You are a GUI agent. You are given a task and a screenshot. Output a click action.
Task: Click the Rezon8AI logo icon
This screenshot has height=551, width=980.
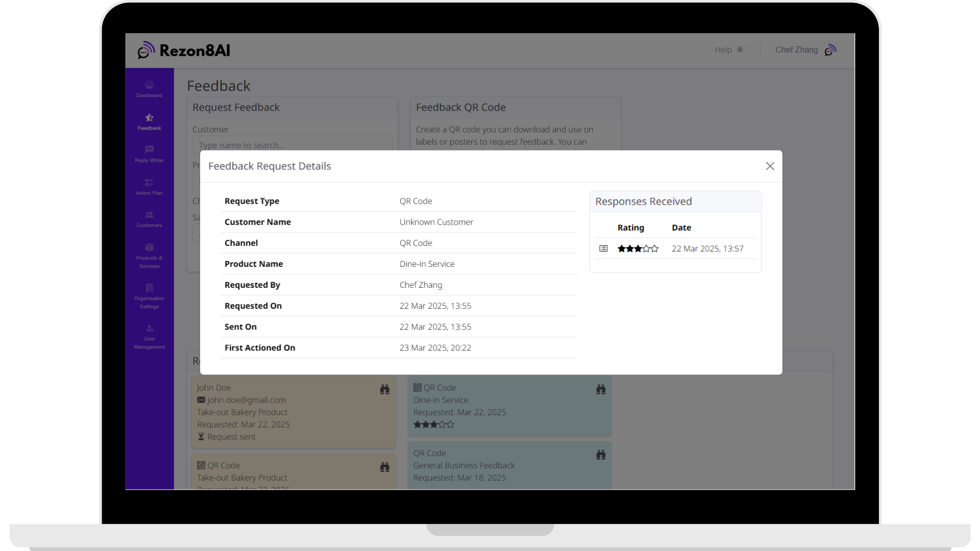pyautogui.click(x=145, y=49)
